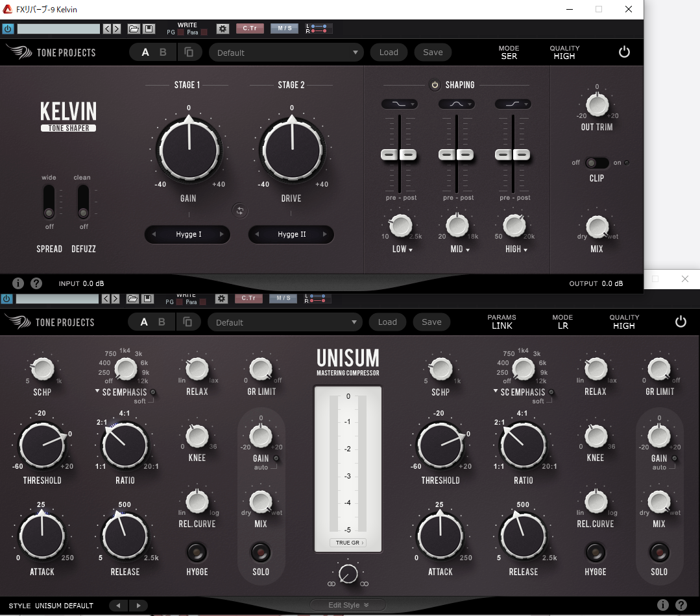Click the swap stages icon between Gain and Drive
Viewport: 700px width, 616px height.
[240, 211]
